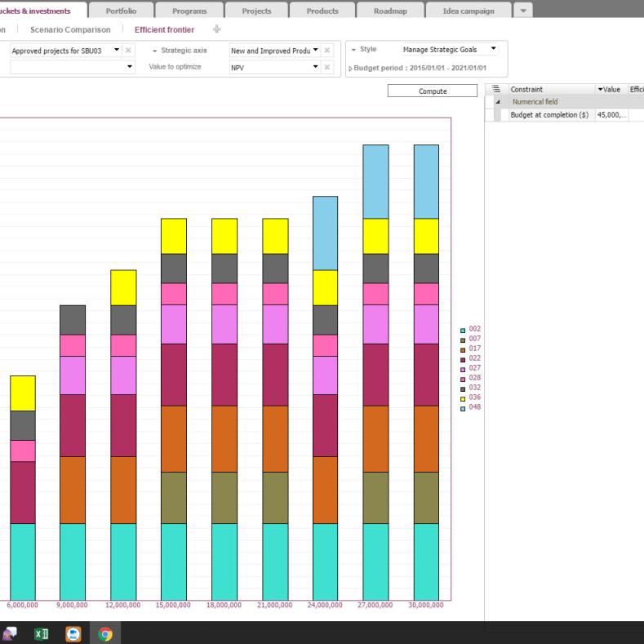Open the NPV value dropdown
Viewport: 644px width, 644px height.
(x=315, y=67)
